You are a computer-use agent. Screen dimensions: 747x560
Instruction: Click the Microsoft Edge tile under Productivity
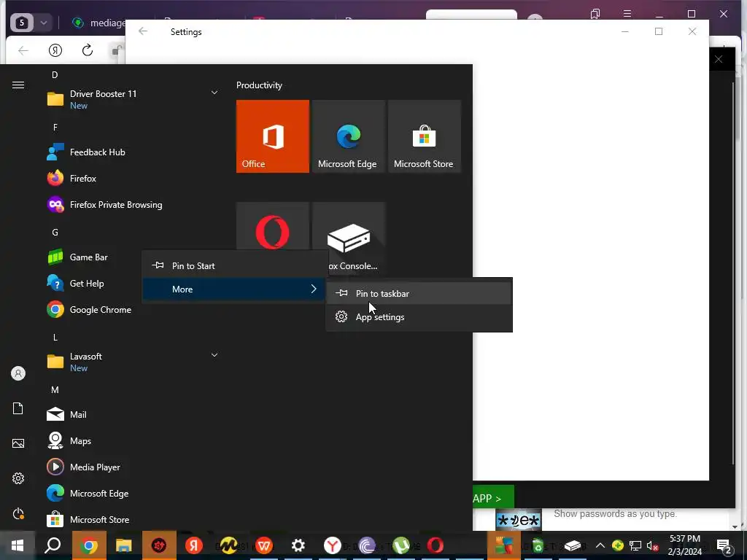[x=349, y=136]
